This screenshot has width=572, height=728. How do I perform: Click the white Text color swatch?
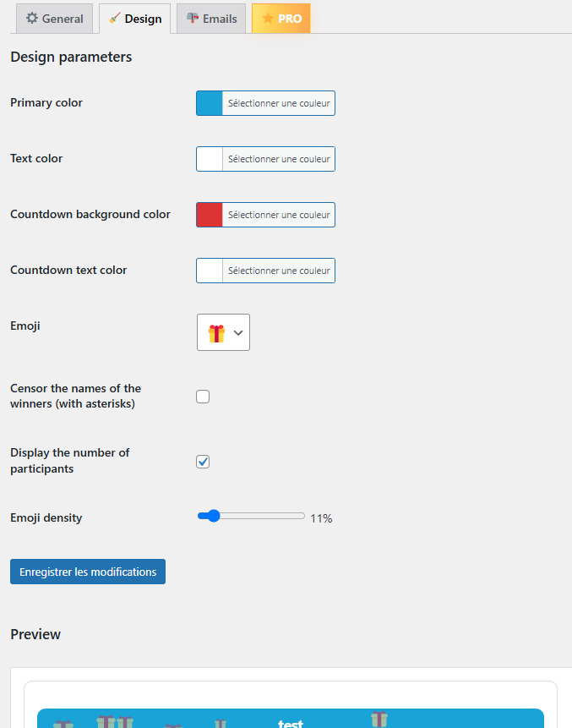(x=210, y=159)
